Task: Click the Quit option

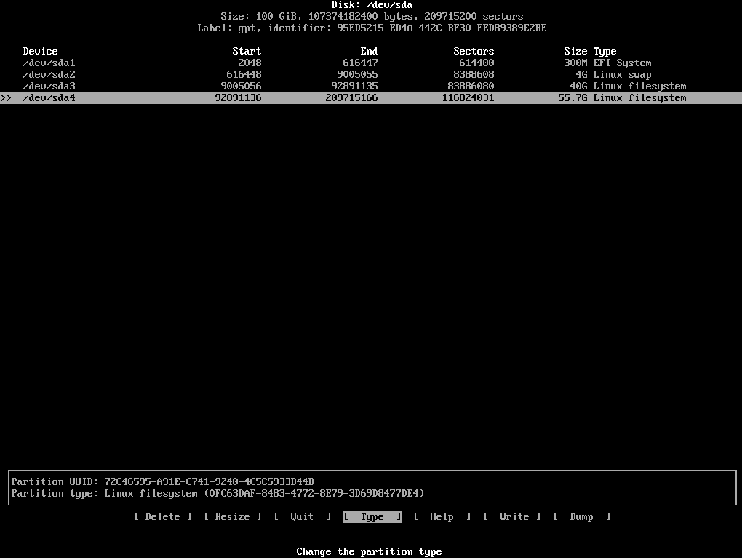Action: click(x=302, y=517)
